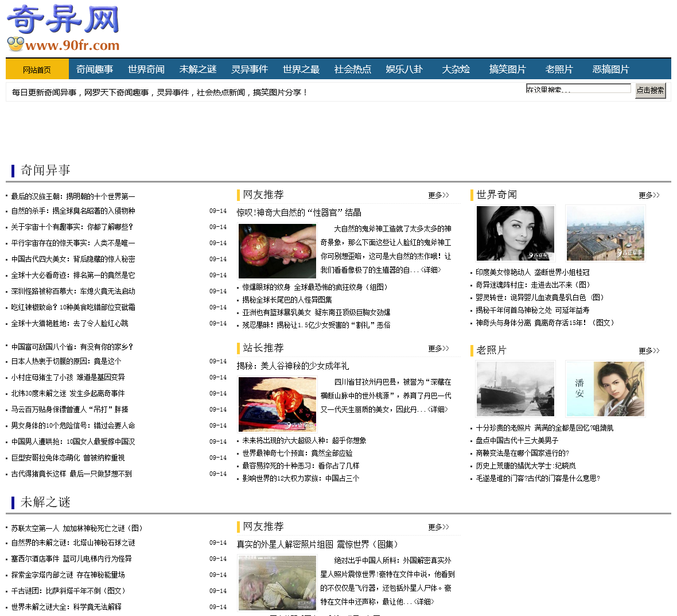The width and height of the screenshot is (677, 616).
Task: Select the 老照片 navigation item
Action: [559, 69]
